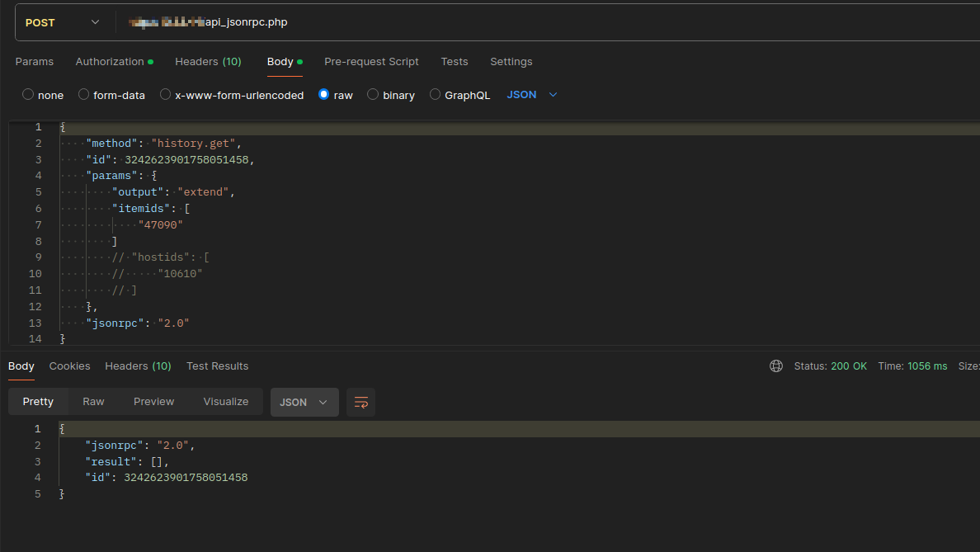Switch to the Params tab
Viewport: 980px width, 552px height.
(34, 62)
